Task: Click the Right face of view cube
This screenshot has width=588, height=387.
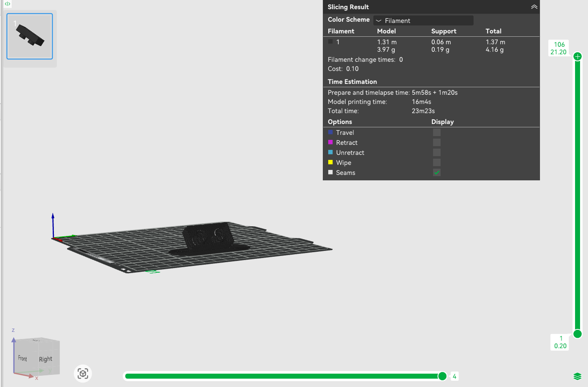Action: [x=46, y=359]
